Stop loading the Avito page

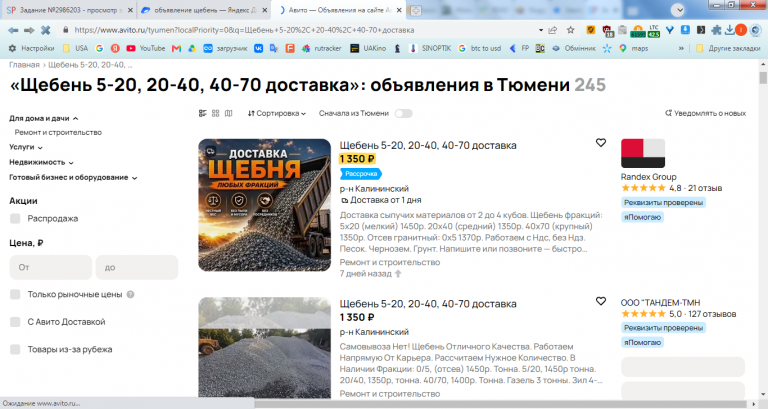click(46, 30)
